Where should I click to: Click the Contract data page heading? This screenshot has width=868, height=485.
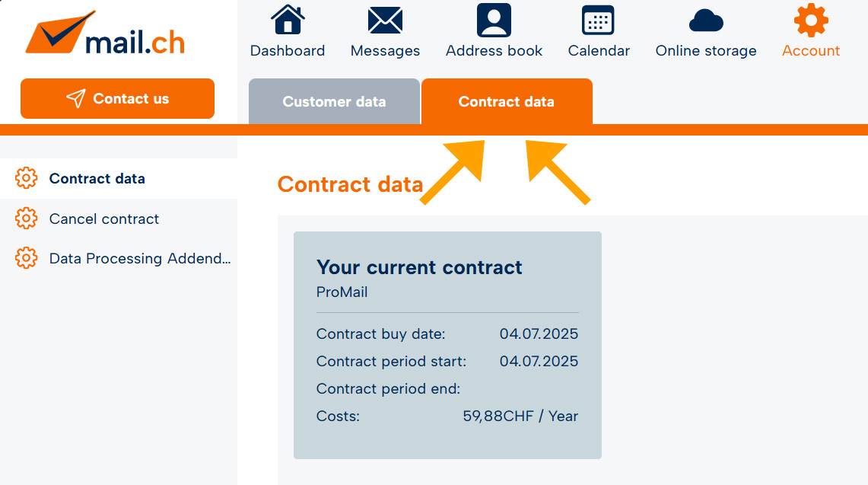350,184
